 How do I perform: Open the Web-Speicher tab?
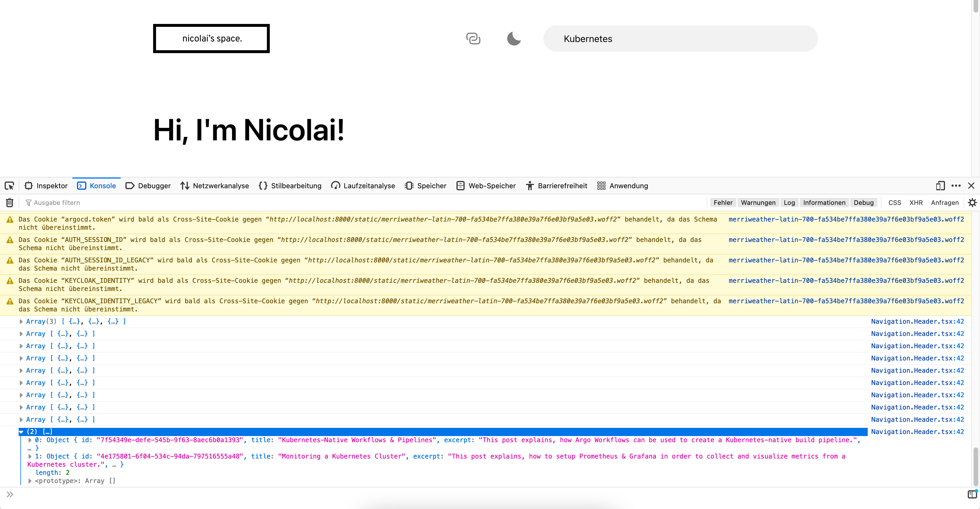coord(487,186)
